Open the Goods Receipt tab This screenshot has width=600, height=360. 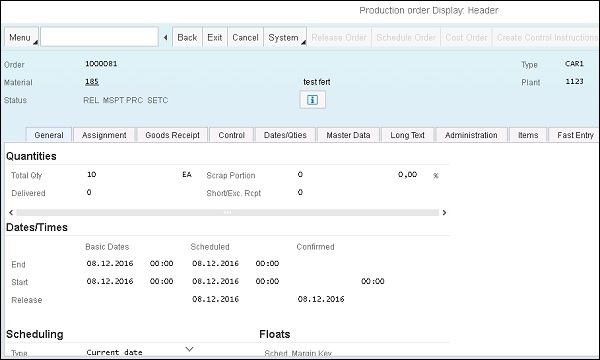click(173, 135)
